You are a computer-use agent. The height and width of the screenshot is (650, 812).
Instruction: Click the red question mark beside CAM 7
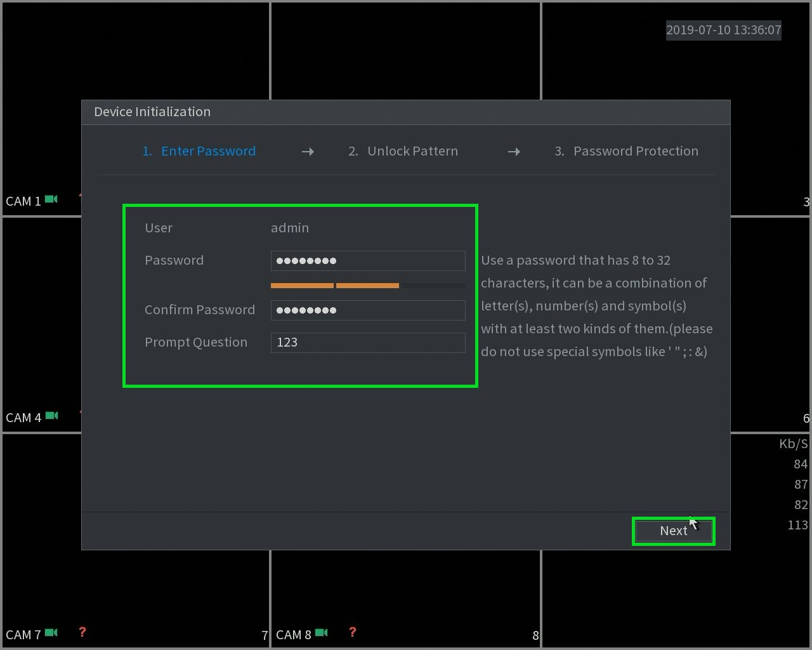pyautogui.click(x=82, y=632)
